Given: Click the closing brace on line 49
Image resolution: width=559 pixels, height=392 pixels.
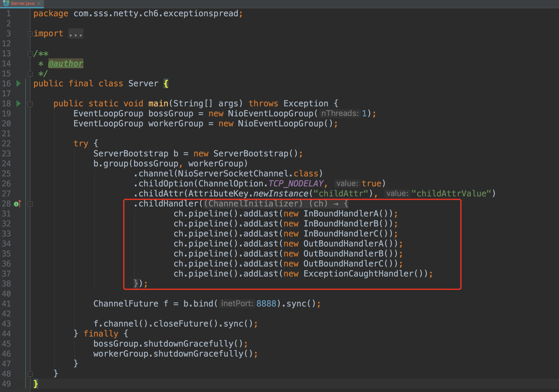Looking at the screenshot, I should click(36, 384).
